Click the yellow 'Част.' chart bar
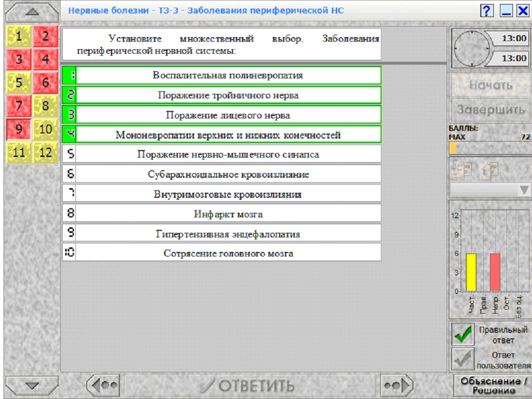The image size is (532, 399). coord(471,272)
